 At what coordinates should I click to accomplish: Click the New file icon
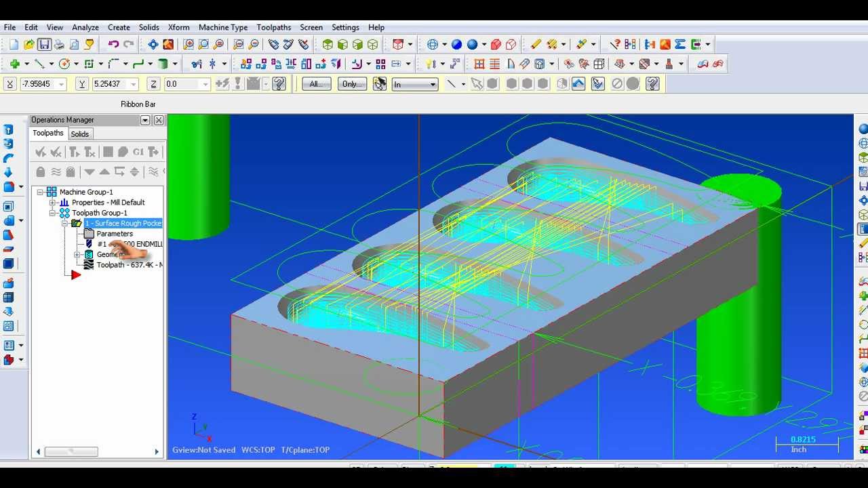click(x=14, y=45)
